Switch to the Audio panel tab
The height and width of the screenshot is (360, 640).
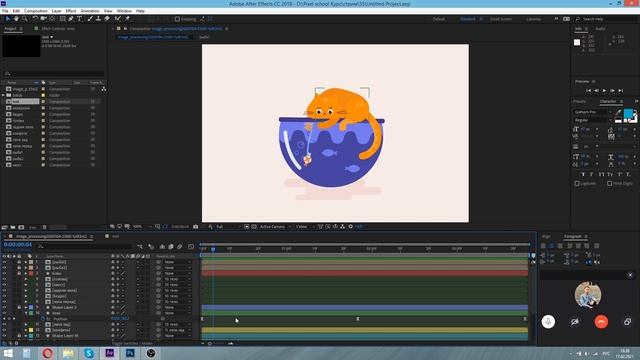click(600, 29)
